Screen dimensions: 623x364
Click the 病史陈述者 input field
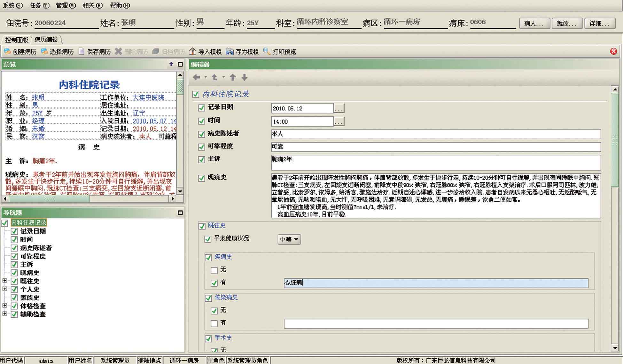point(436,134)
